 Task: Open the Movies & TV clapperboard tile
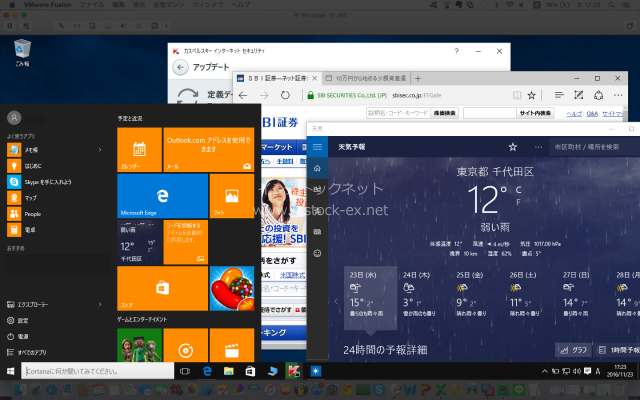[x=232, y=345]
